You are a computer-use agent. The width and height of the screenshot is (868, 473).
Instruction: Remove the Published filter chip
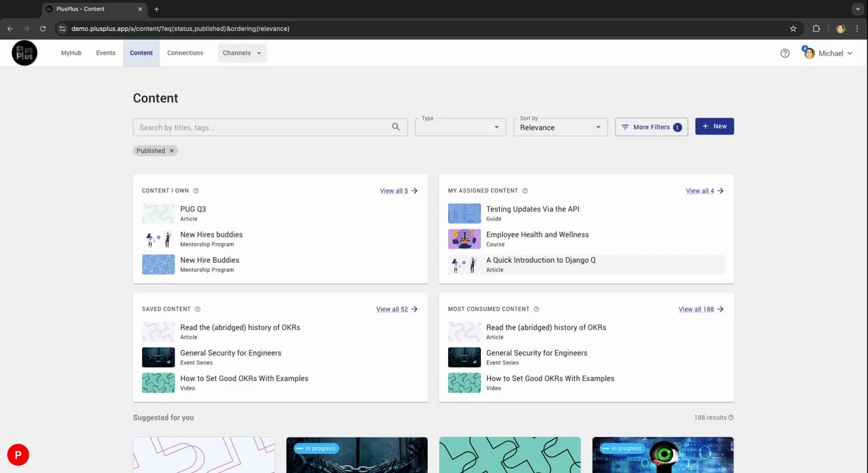pyautogui.click(x=171, y=151)
